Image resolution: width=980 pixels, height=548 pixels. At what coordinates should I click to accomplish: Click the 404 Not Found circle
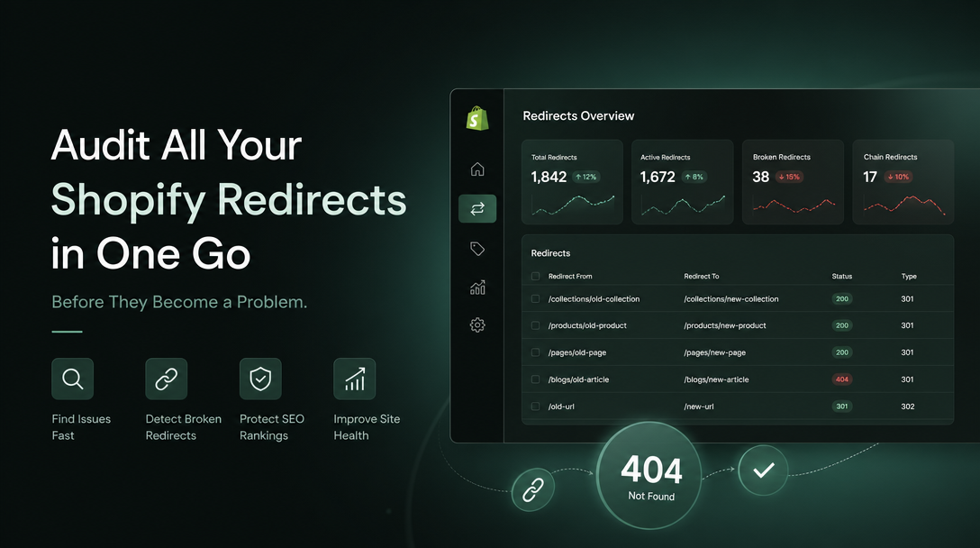[x=649, y=475]
